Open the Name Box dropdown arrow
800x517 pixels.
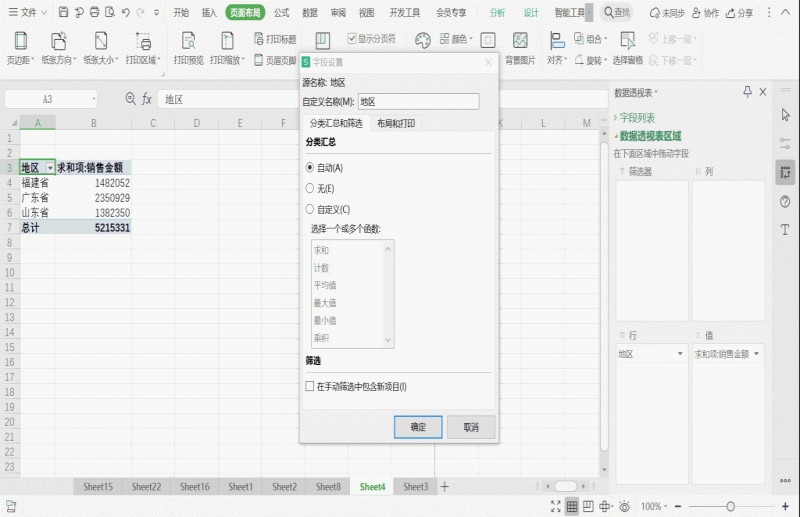[94, 99]
